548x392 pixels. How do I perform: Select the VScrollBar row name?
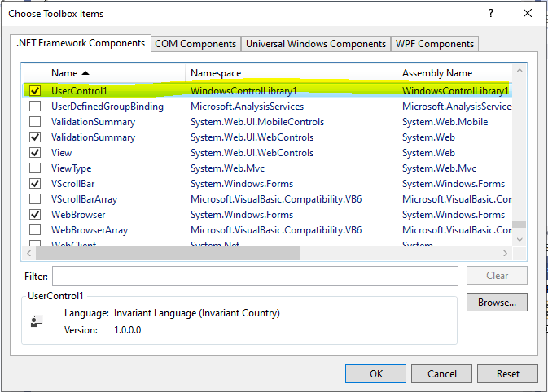(x=73, y=184)
